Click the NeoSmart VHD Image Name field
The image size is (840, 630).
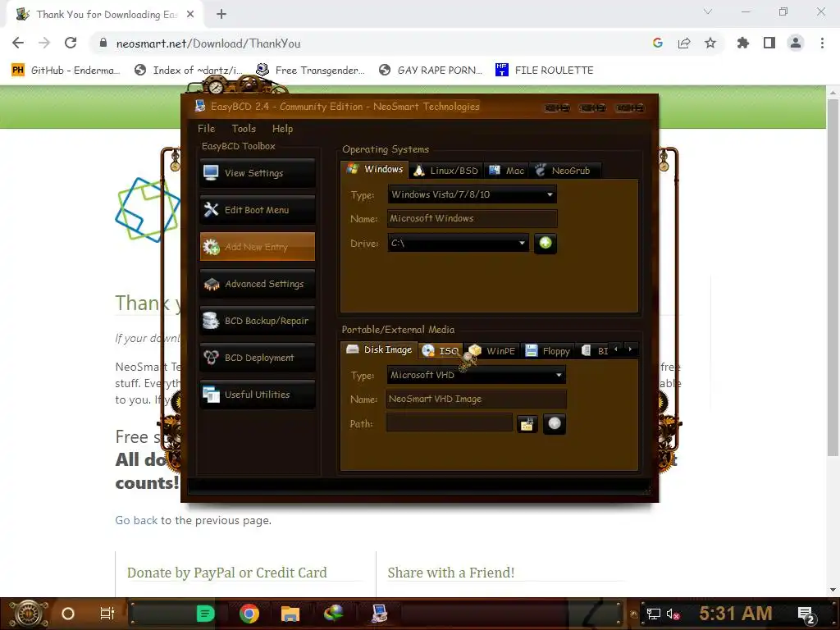(477, 399)
